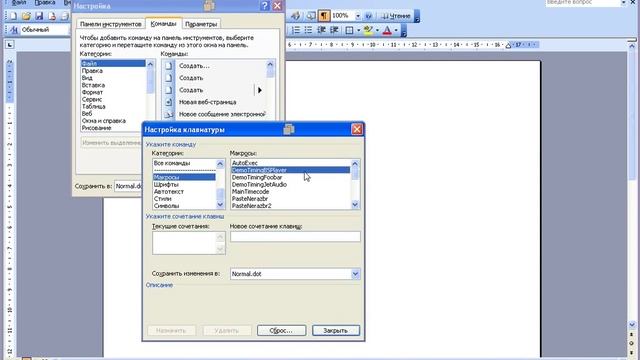Select the DemoTimingJetAudio macro
The height and width of the screenshot is (360, 640).
point(290,184)
